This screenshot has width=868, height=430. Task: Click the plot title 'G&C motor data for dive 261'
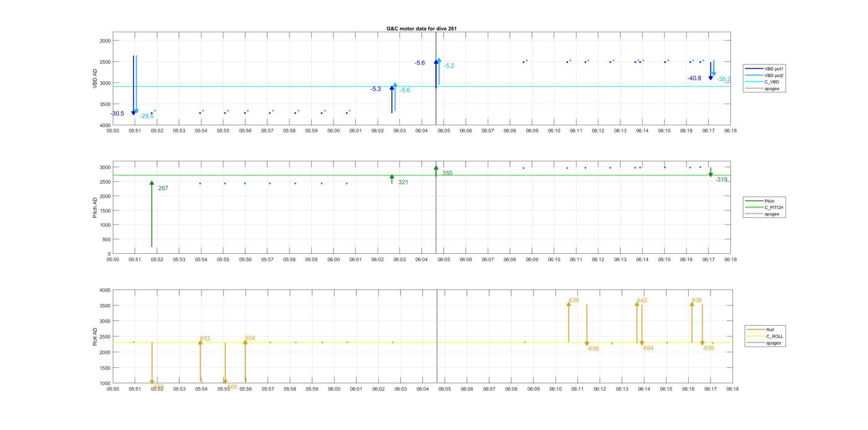(x=422, y=29)
